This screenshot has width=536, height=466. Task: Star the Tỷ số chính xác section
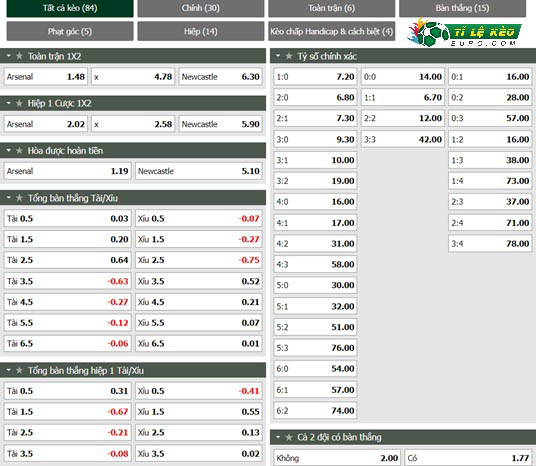[289, 56]
